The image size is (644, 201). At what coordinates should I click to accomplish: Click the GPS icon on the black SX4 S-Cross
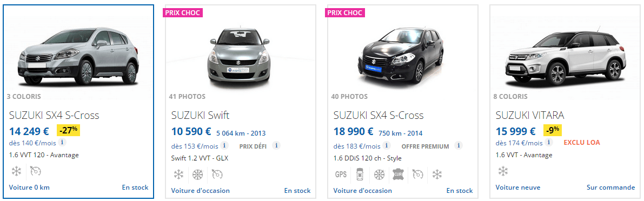pyautogui.click(x=341, y=175)
